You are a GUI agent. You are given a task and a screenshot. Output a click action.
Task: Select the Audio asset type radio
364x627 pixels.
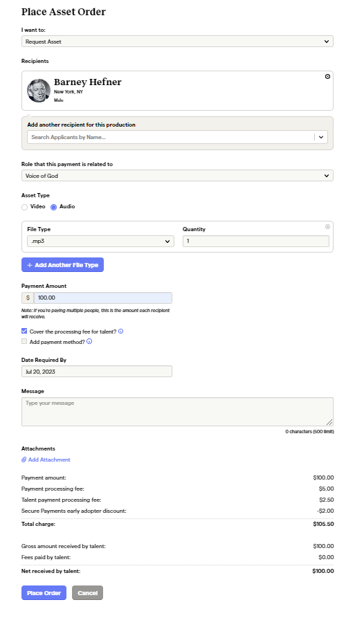[53, 207]
